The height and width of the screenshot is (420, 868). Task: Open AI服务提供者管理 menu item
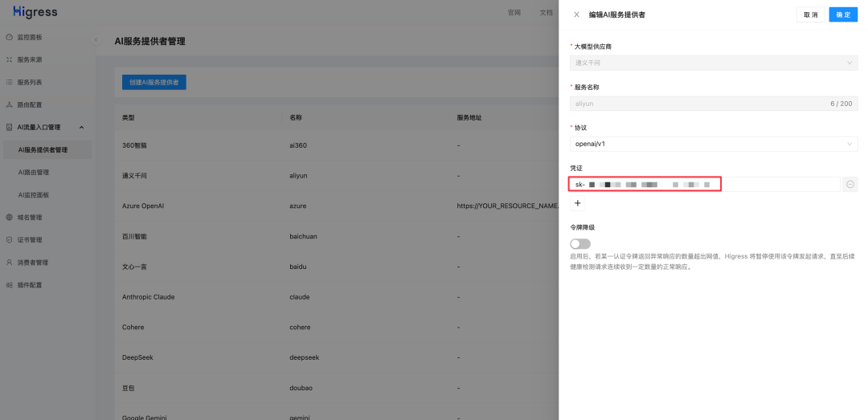click(47, 150)
